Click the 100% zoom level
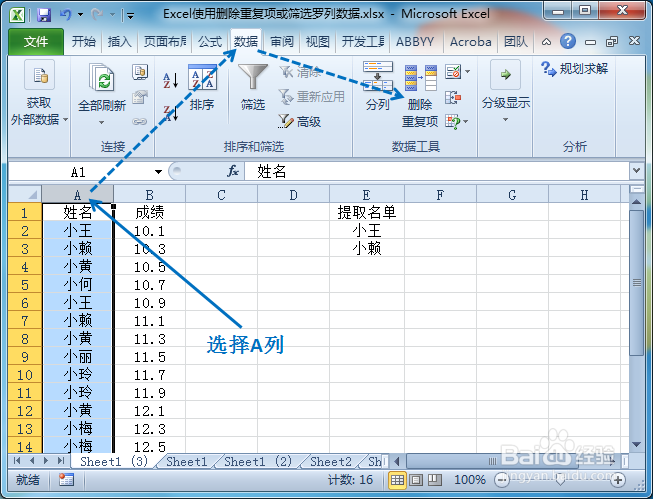 click(469, 480)
